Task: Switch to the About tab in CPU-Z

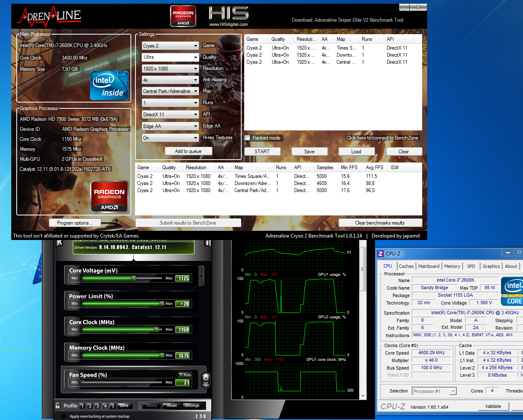Action: point(511,266)
